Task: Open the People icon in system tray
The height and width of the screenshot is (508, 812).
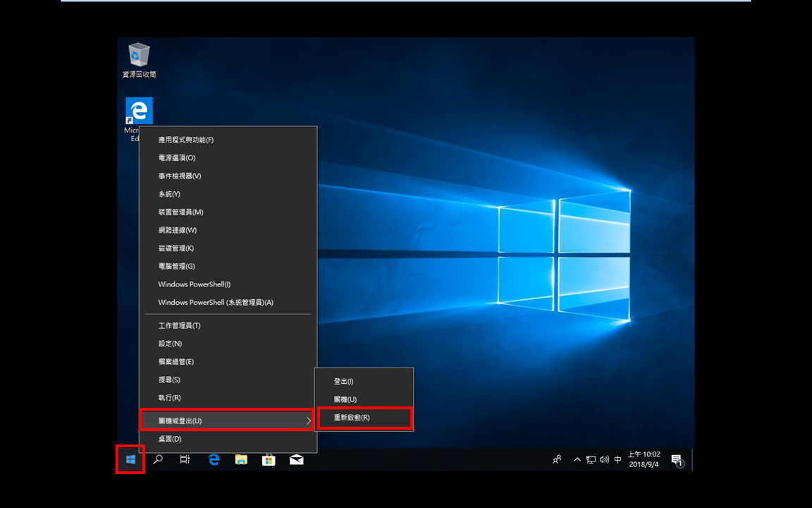Action: tap(558, 459)
